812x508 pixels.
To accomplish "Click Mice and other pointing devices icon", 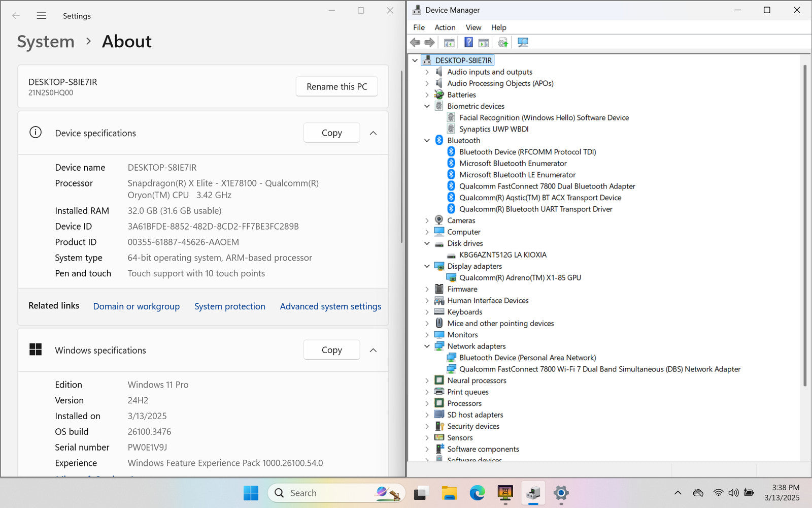I will tap(439, 323).
